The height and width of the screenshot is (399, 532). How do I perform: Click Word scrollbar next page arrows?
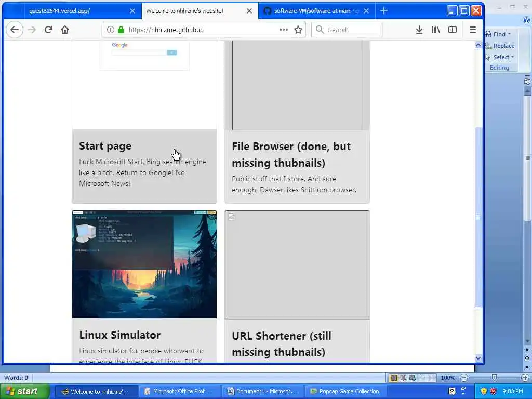[x=527, y=367]
